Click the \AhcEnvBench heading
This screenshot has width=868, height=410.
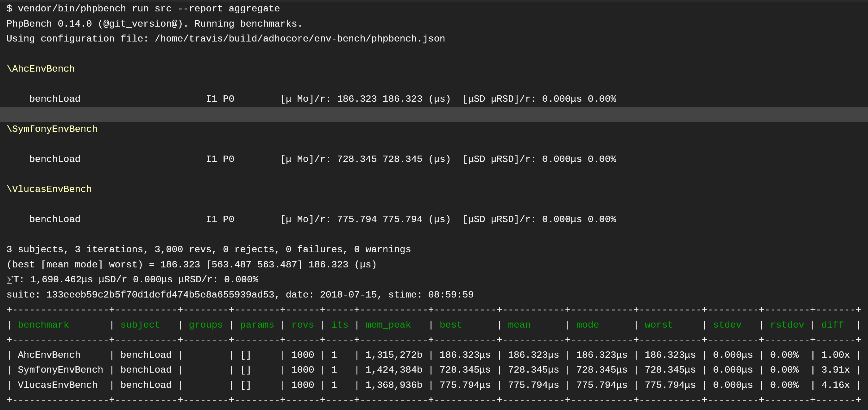coord(41,69)
